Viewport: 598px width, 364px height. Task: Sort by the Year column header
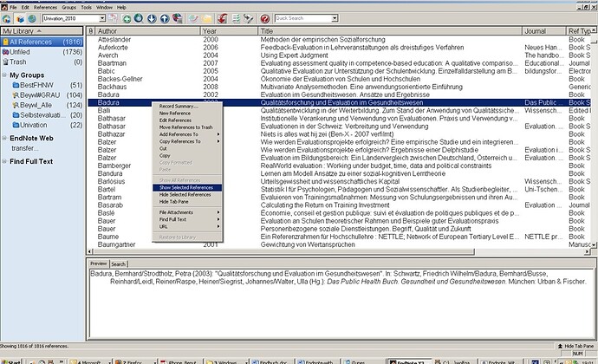tap(229, 31)
